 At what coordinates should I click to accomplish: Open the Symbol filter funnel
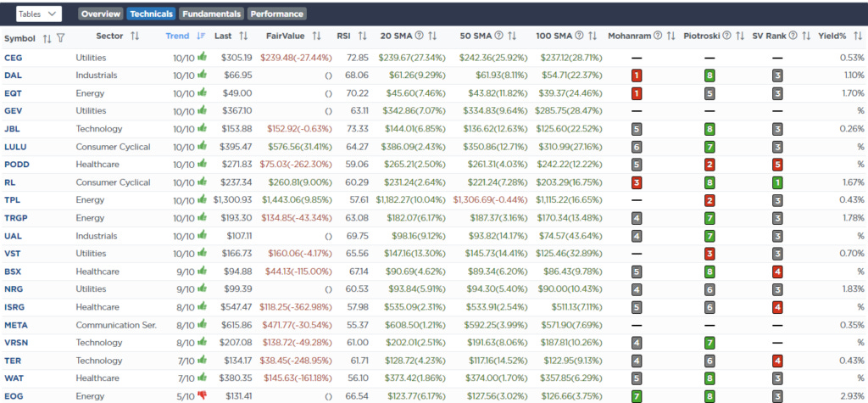click(x=60, y=38)
